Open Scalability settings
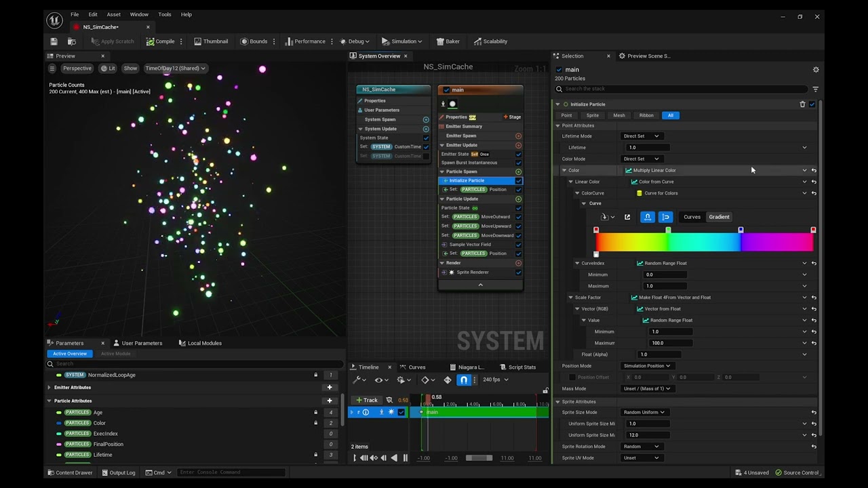Screen dimensions: 868x488 (490, 41)
